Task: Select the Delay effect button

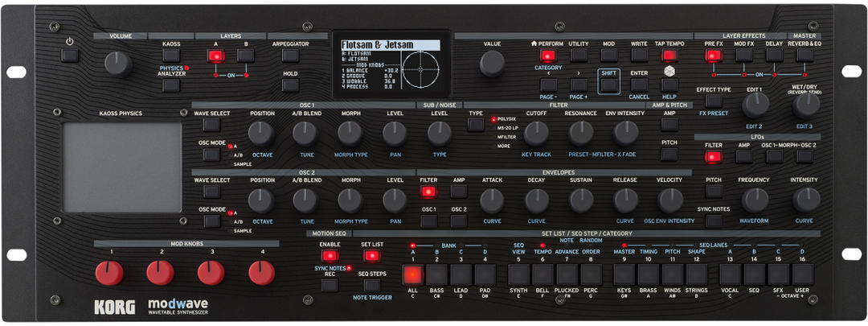Action: click(775, 55)
